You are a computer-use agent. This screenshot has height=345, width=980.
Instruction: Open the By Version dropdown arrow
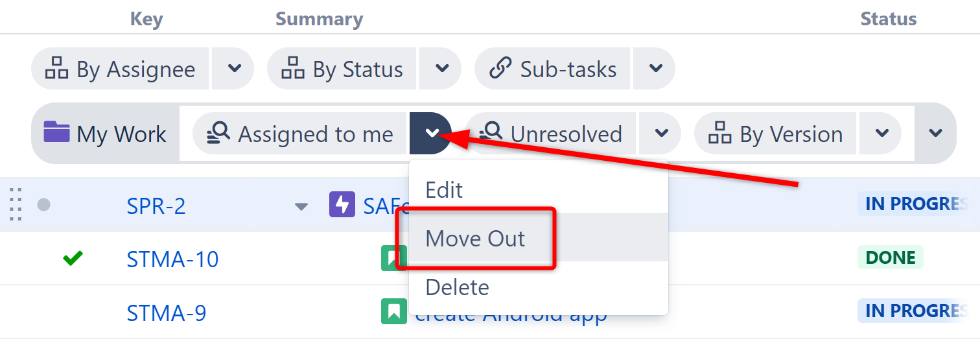tap(881, 134)
